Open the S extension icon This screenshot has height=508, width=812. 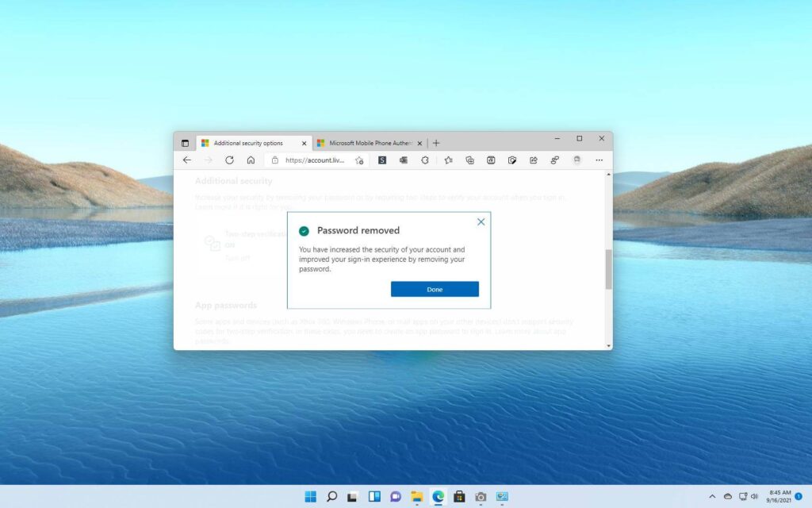(x=382, y=160)
